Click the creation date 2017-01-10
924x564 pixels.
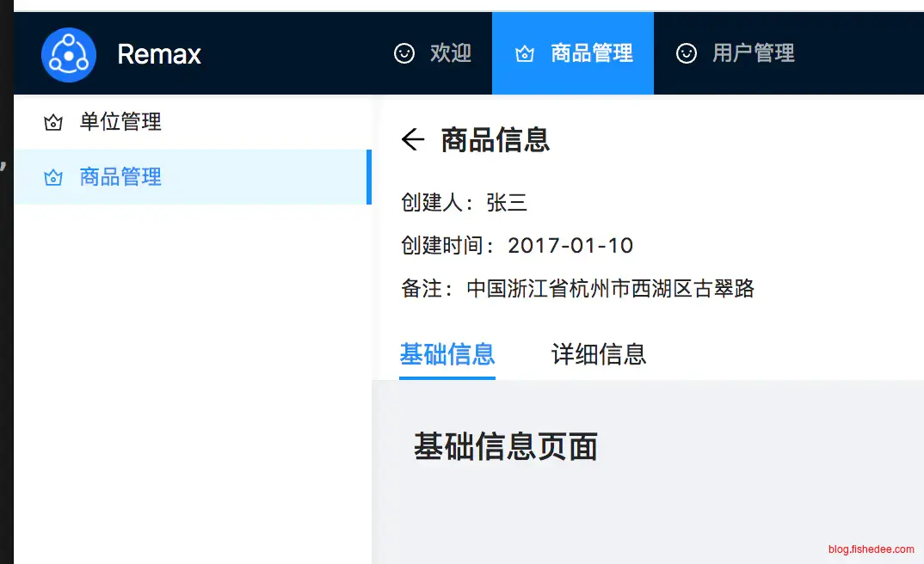coord(570,245)
